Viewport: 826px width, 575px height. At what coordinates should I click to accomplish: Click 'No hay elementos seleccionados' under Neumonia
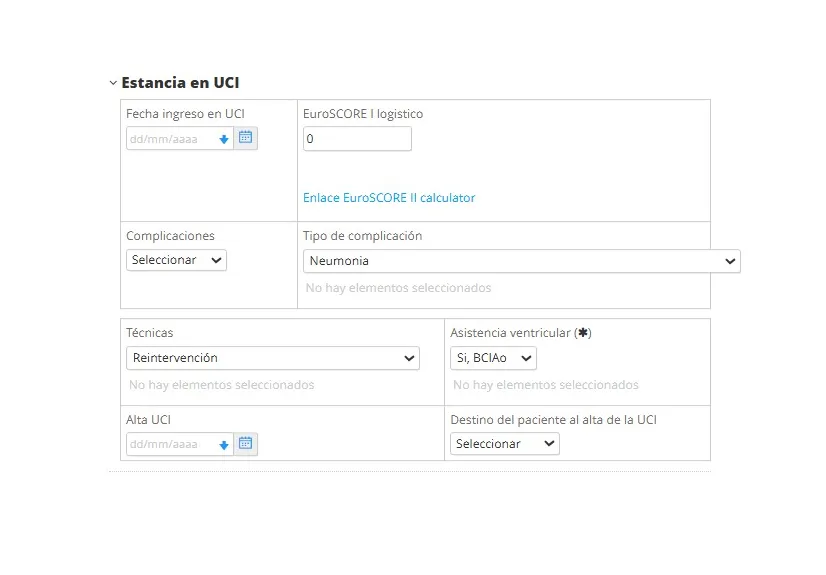(398, 288)
